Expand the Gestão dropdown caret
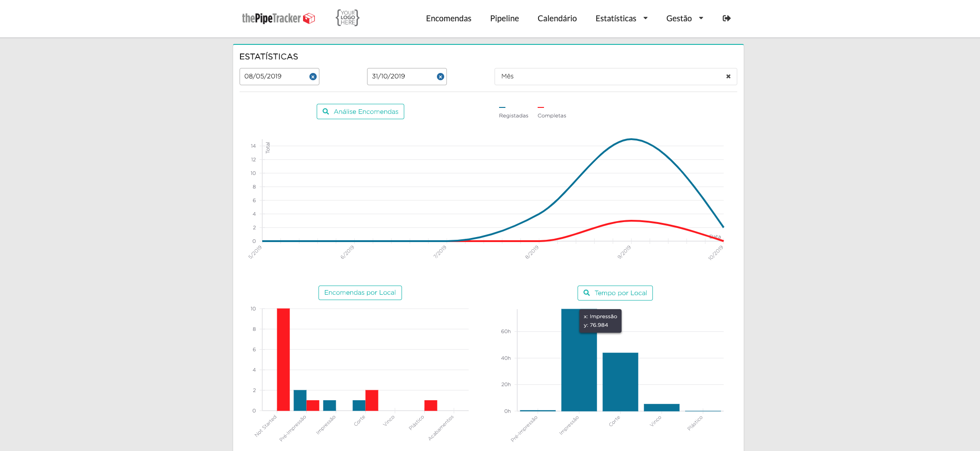Image resolution: width=980 pixels, height=451 pixels. [x=701, y=18]
